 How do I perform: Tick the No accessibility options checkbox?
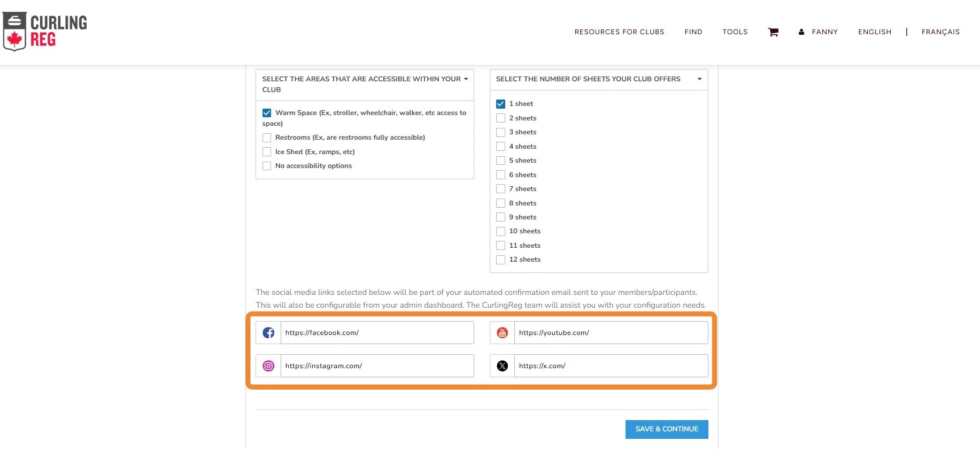267,166
